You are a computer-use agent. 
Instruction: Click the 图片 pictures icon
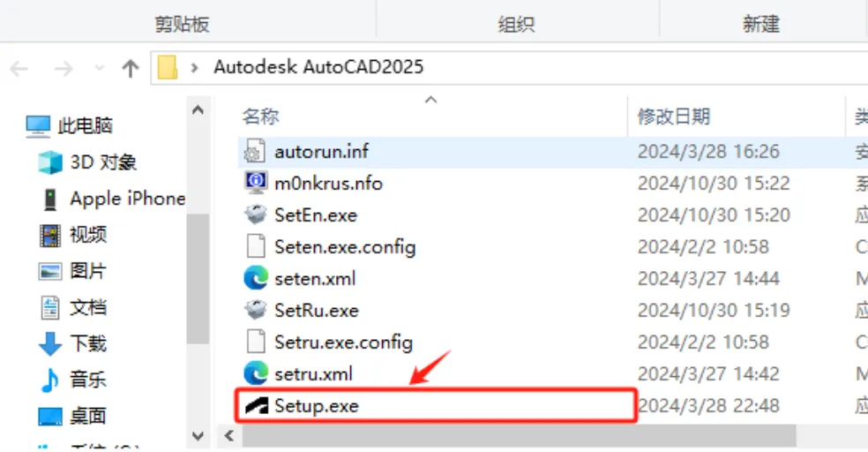[49, 271]
